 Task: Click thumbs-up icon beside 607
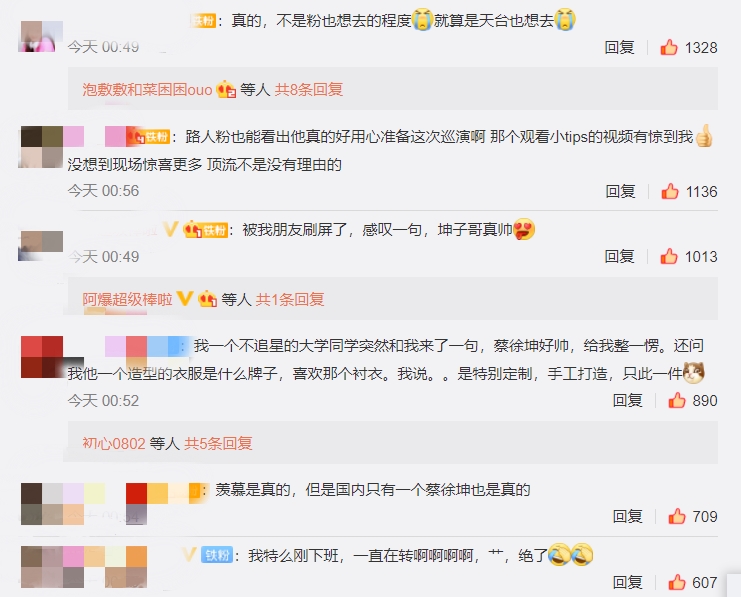(x=677, y=582)
